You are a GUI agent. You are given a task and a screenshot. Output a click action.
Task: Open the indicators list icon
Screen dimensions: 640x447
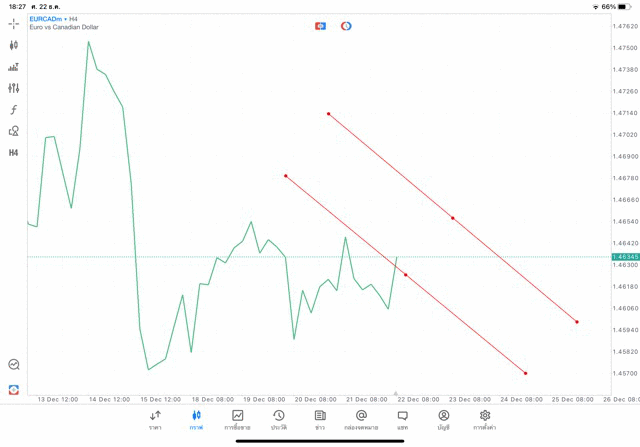coord(14,67)
